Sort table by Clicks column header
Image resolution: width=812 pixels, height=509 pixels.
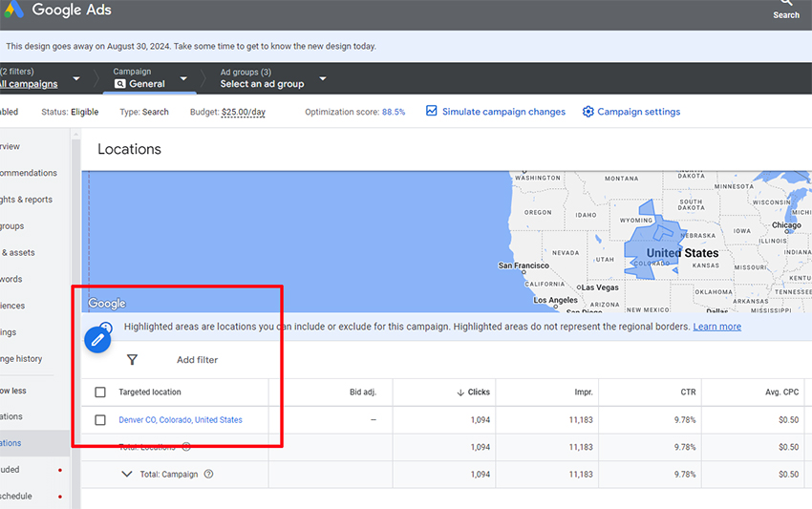pyautogui.click(x=474, y=392)
